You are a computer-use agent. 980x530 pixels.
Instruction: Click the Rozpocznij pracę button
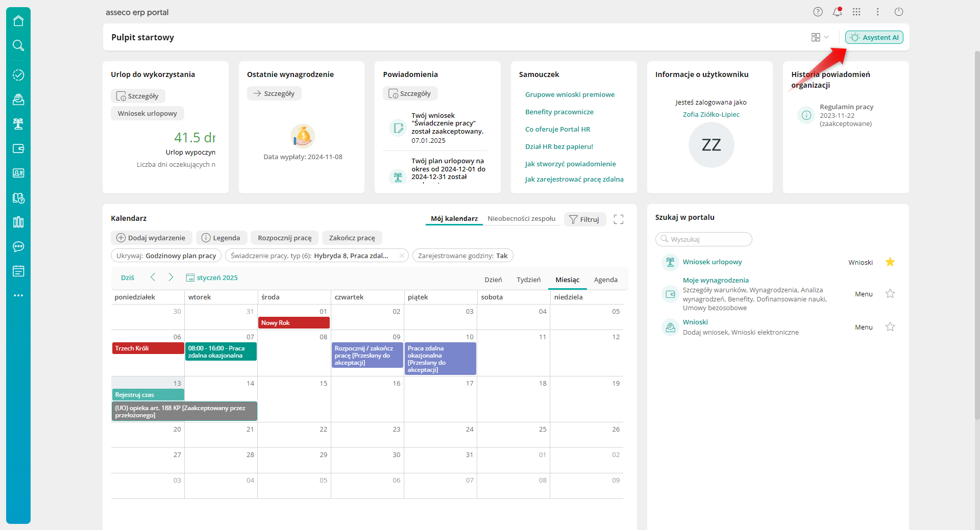tap(285, 238)
